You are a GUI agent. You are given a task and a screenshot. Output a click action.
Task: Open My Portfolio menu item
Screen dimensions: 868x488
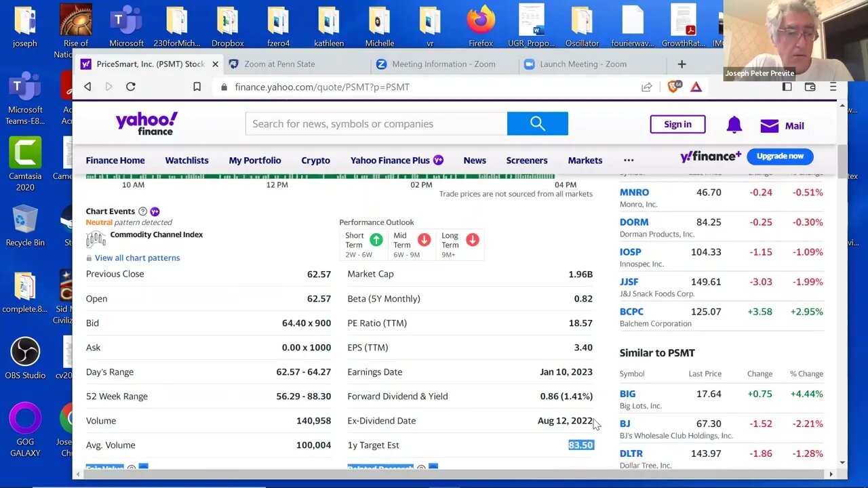coord(255,161)
